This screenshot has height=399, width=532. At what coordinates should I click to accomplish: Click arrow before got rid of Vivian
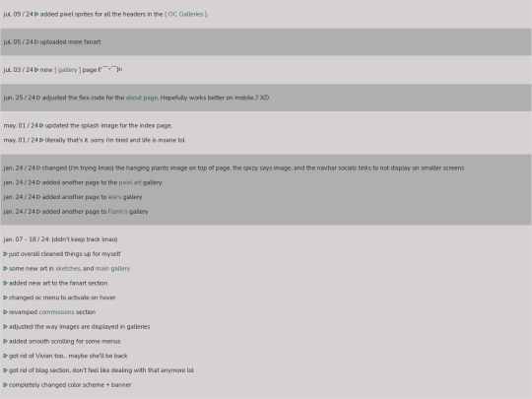click(x=6, y=356)
